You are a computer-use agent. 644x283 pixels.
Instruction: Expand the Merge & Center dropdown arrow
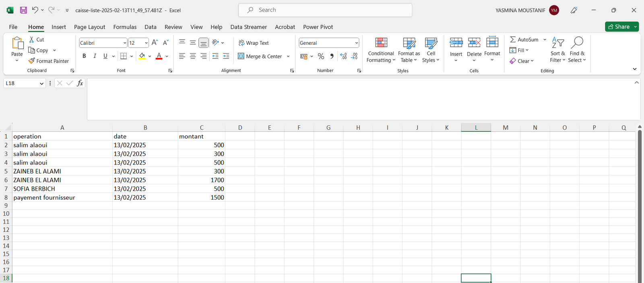point(288,56)
